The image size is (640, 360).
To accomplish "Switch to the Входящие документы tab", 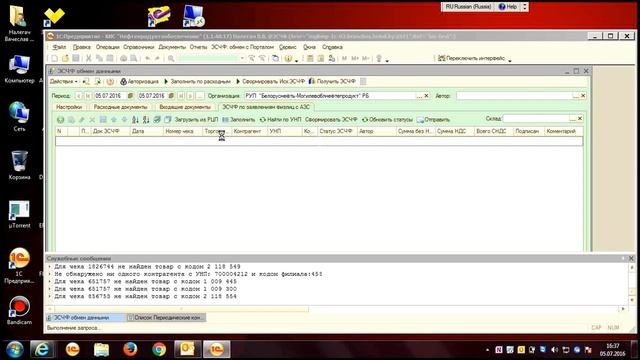I will (185, 107).
